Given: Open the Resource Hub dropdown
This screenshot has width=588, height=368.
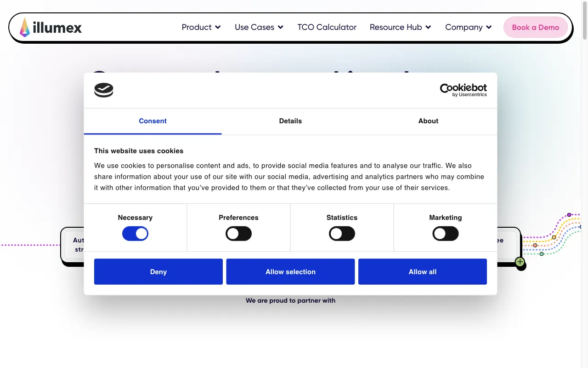Looking at the screenshot, I should [x=401, y=27].
